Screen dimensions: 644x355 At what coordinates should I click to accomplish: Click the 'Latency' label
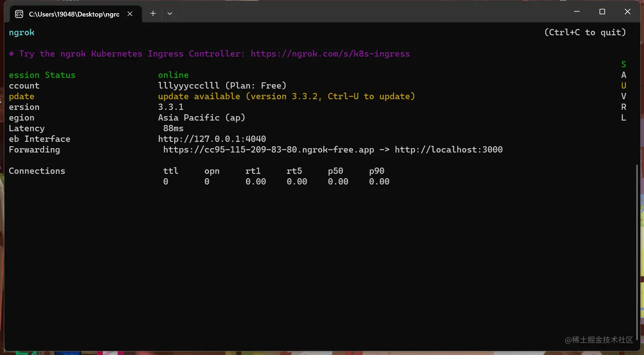[27, 129]
